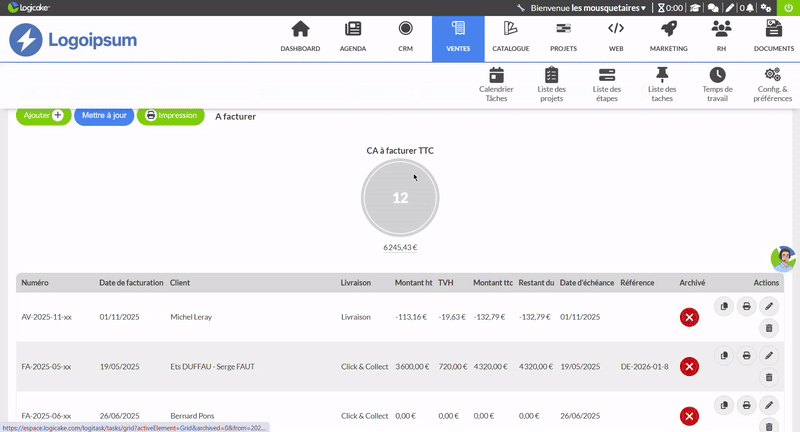Click the green Ajouter button
800x432 pixels.
43,116
